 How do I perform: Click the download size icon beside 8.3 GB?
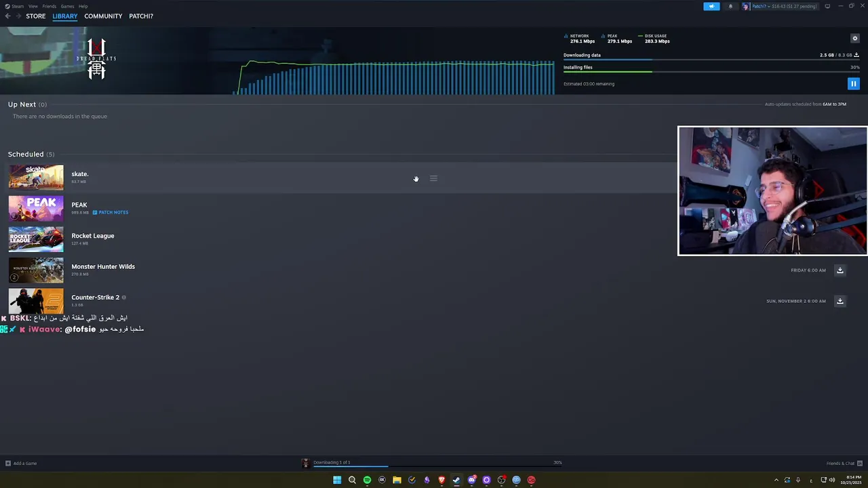click(857, 55)
